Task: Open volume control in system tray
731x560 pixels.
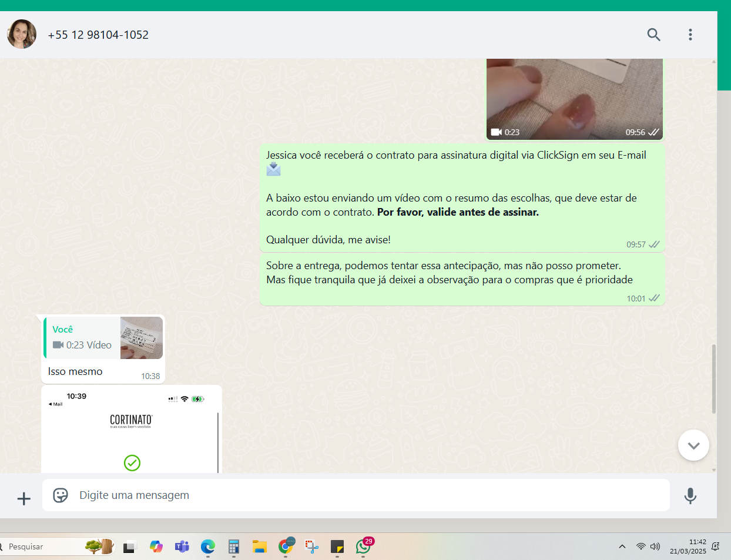Action: (x=655, y=546)
